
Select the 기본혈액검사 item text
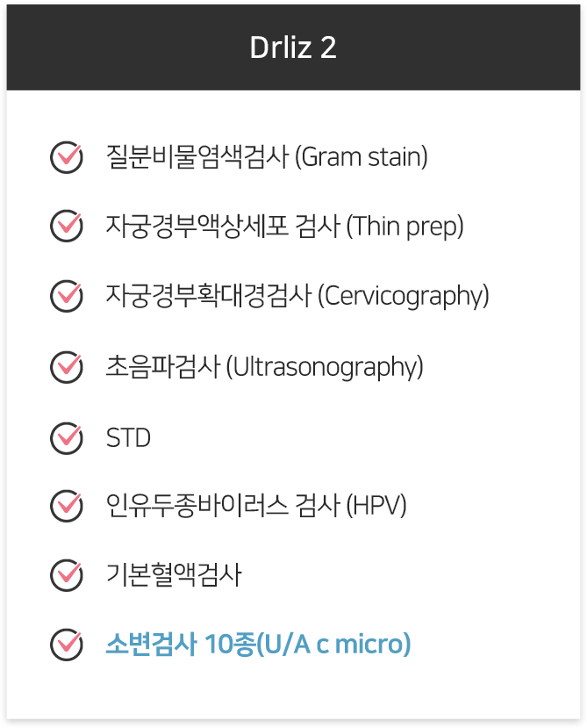[x=174, y=575]
